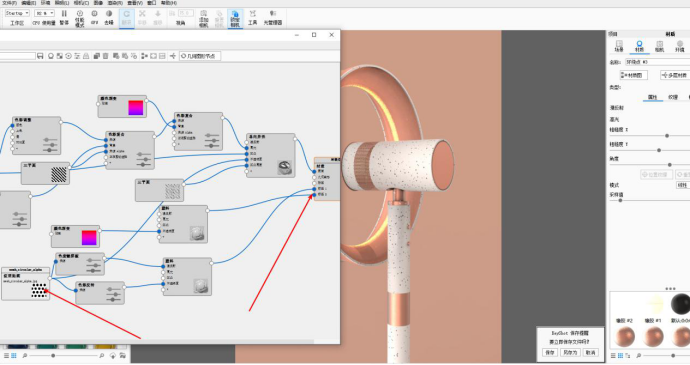Click the pan crosshair icon in material graph

(x=173, y=56)
